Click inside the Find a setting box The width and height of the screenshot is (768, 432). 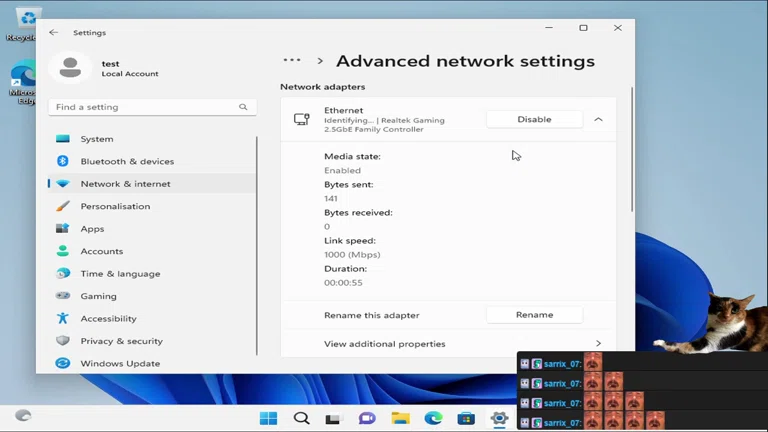(x=140, y=107)
